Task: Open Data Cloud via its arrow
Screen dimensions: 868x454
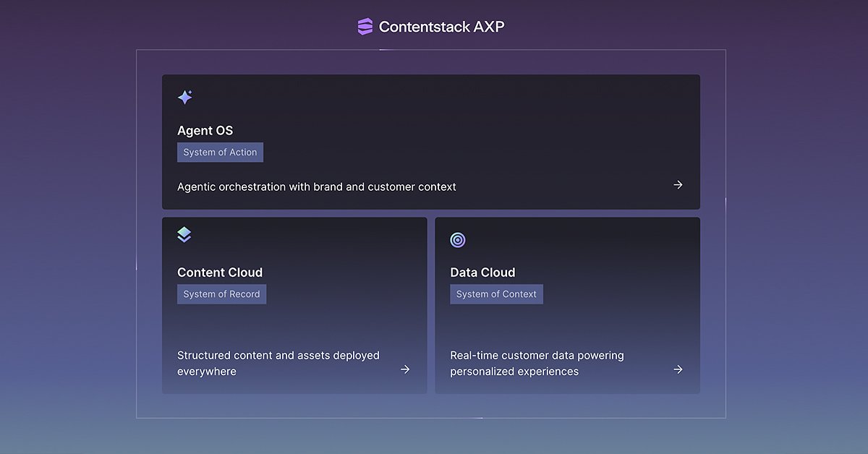Action: pos(678,369)
